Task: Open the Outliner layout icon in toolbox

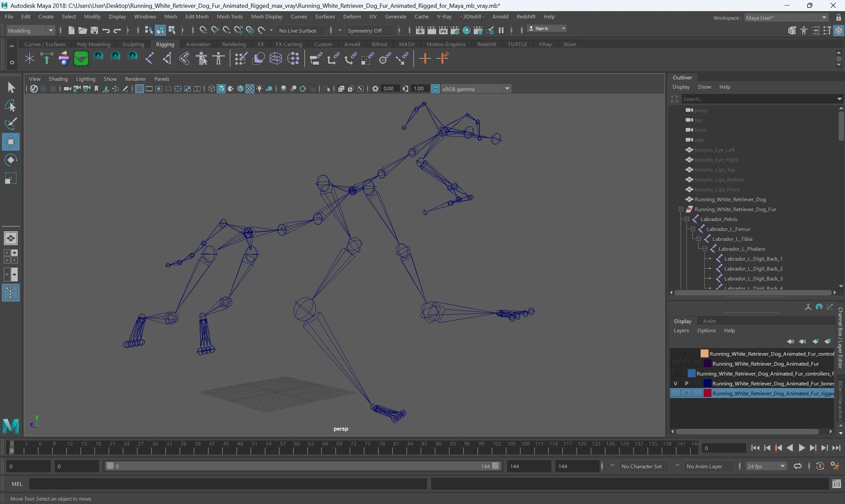Action: [10, 293]
